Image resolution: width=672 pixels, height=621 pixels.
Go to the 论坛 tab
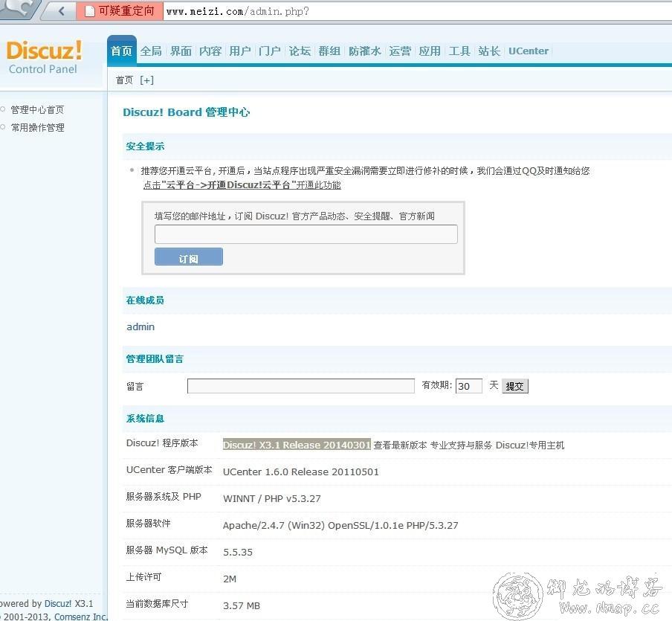300,51
